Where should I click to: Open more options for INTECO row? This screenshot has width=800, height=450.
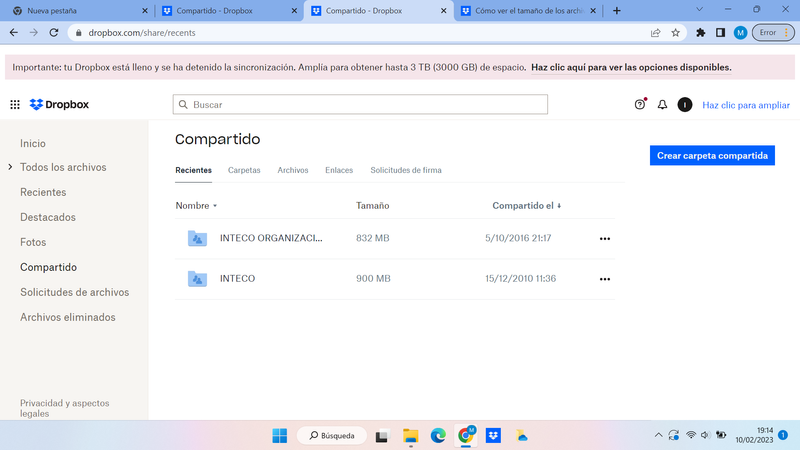pyautogui.click(x=605, y=279)
